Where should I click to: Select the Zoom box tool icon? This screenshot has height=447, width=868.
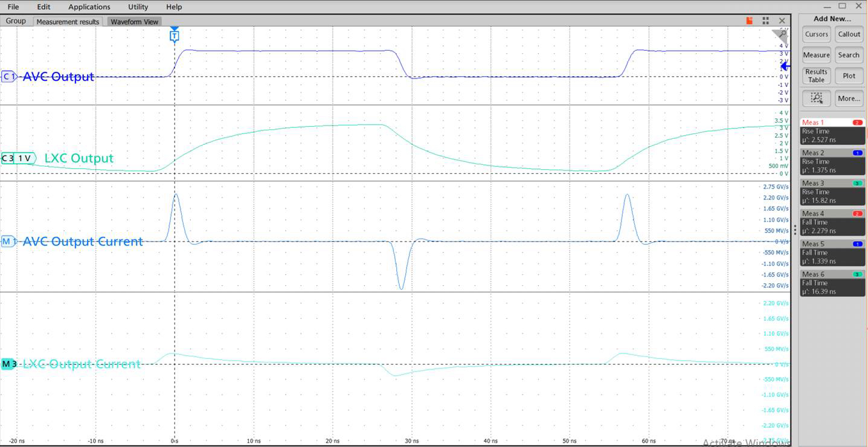[x=816, y=98]
